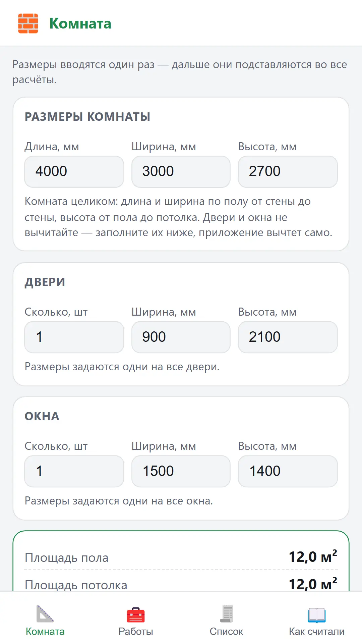Edit the window width field showing 1500
The height and width of the screenshot is (644, 362).
(181, 471)
